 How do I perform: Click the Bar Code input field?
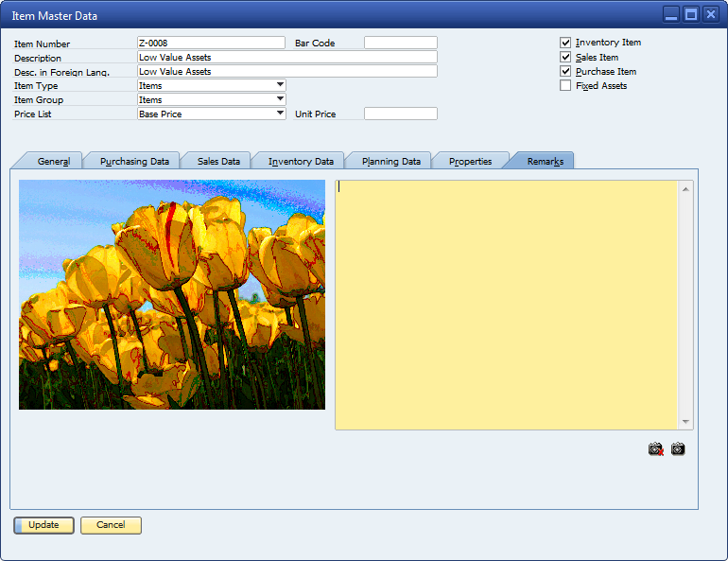[401, 43]
